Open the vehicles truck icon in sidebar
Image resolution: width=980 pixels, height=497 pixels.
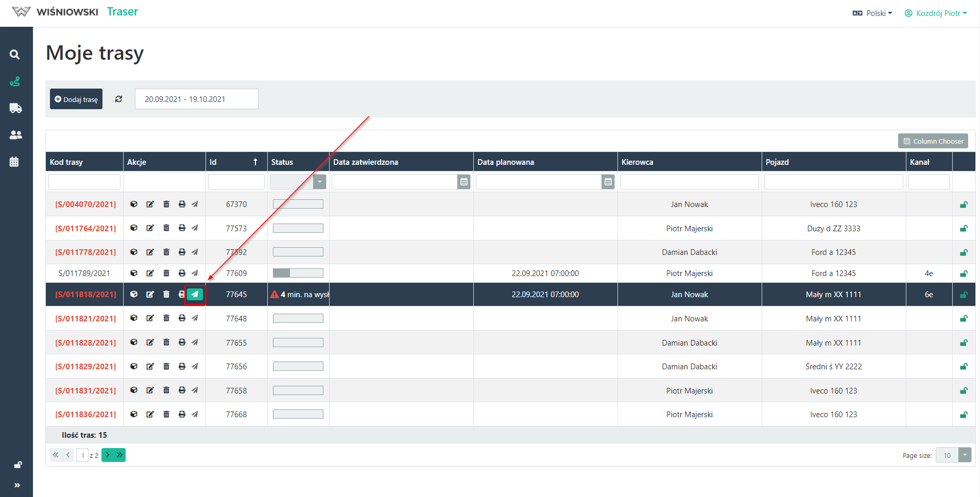point(15,108)
